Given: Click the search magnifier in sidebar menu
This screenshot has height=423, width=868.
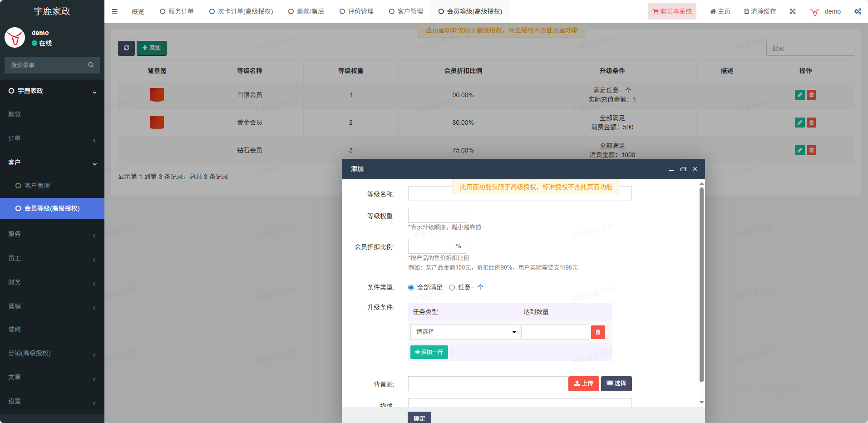Looking at the screenshot, I should coord(91,65).
